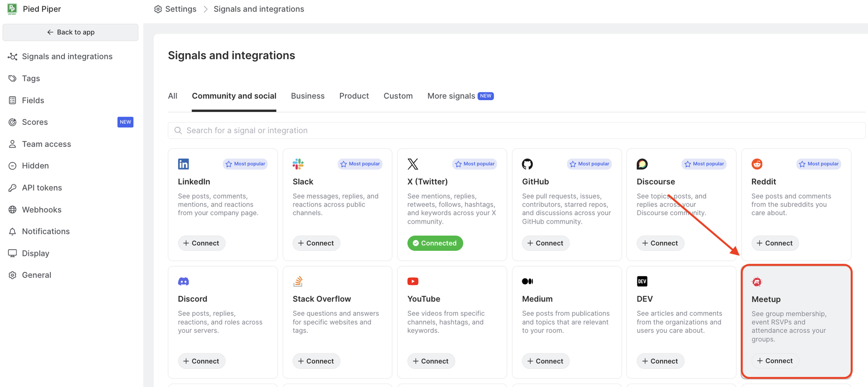Click the Pied Piper workspace name

pos(42,9)
